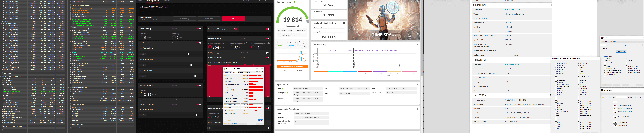This screenshot has height=133, width=644.
Task: Toggle the Smart Access Memory switch
Action: [x=268, y=29]
